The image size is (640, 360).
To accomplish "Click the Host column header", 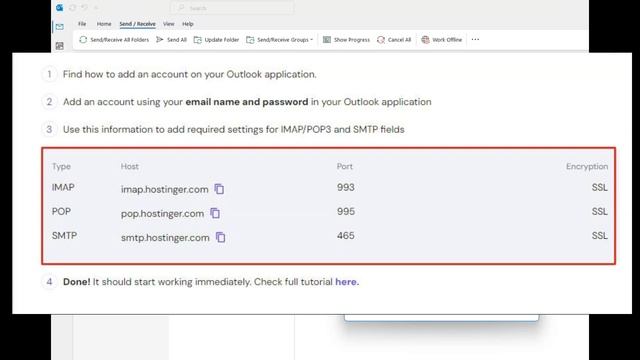I will point(130,167).
